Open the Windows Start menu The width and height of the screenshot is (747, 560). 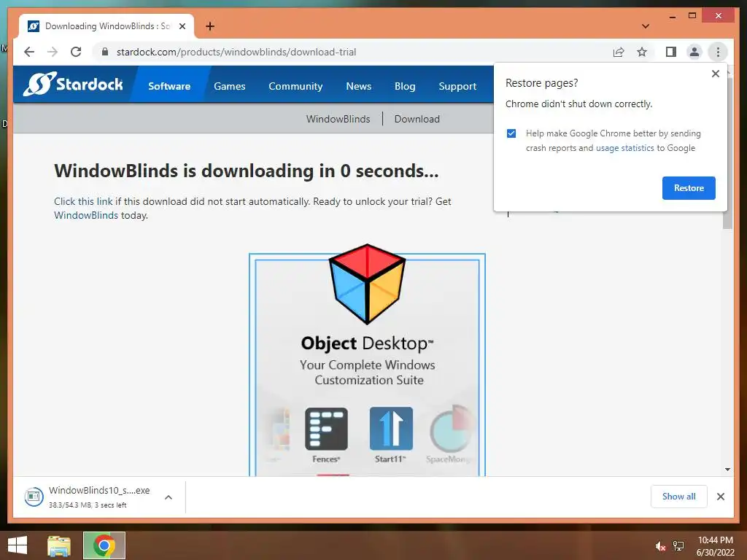18,545
